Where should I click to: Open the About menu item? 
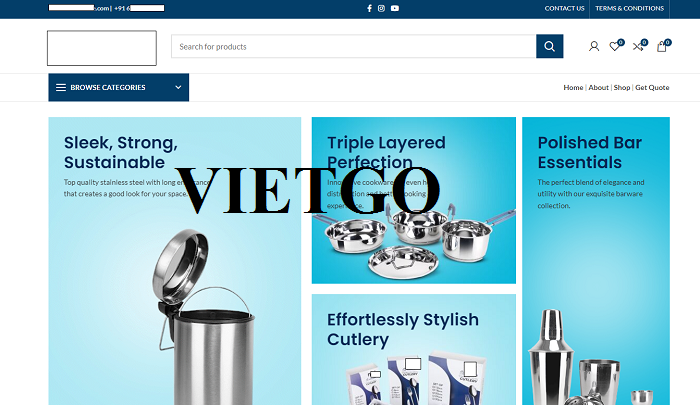point(598,88)
